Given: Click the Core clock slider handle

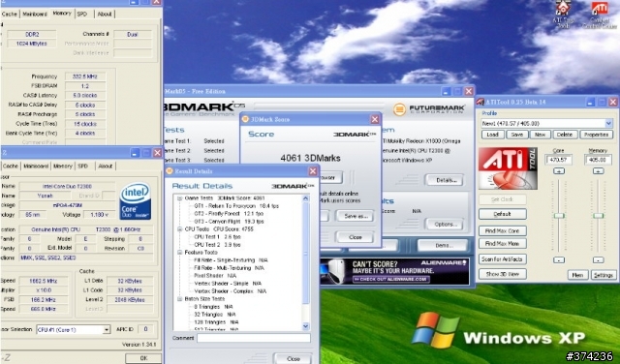Looking at the screenshot, I should (x=559, y=216).
